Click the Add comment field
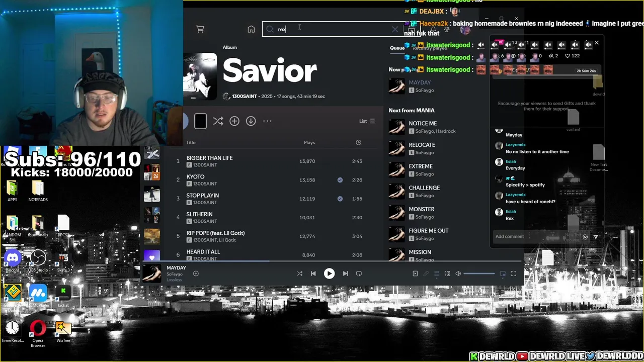This screenshot has width=644, height=362. click(x=536, y=236)
